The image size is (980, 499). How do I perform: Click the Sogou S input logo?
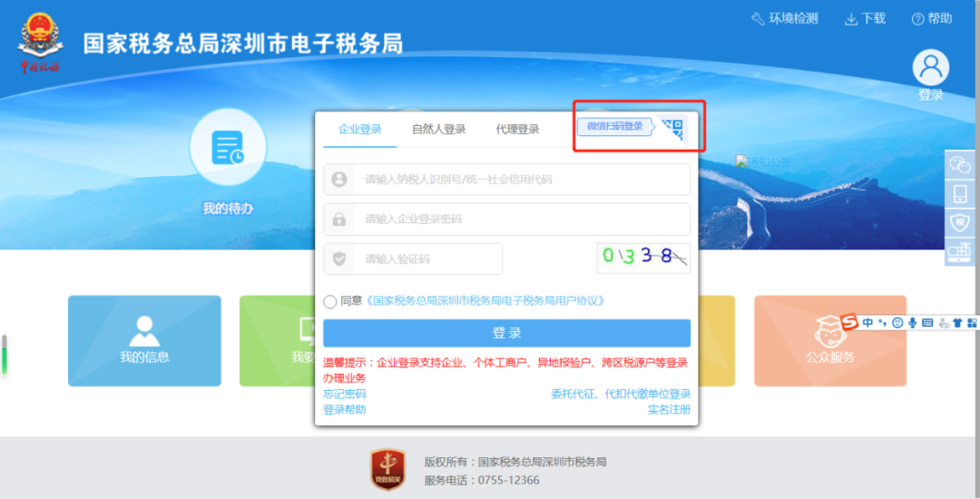click(848, 322)
